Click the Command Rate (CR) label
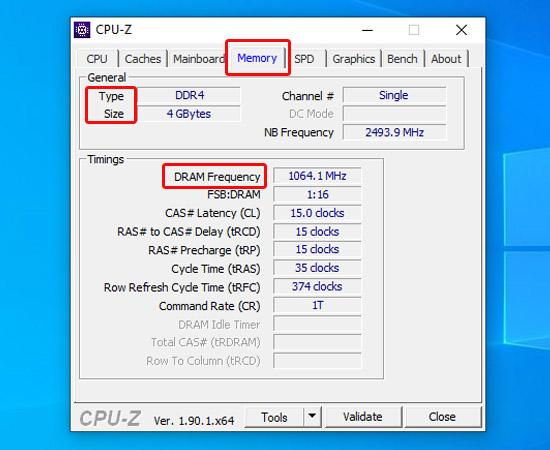The height and width of the screenshot is (450, 550). point(209,306)
